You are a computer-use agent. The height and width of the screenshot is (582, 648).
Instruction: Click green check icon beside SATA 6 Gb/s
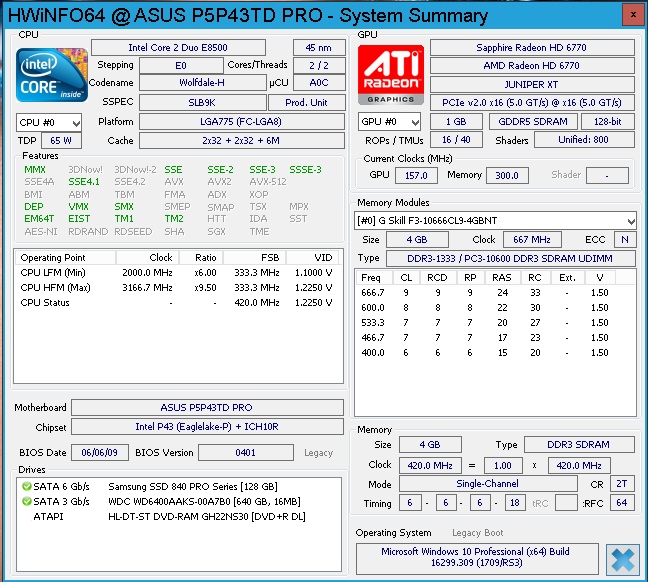(x=27, y=486)
